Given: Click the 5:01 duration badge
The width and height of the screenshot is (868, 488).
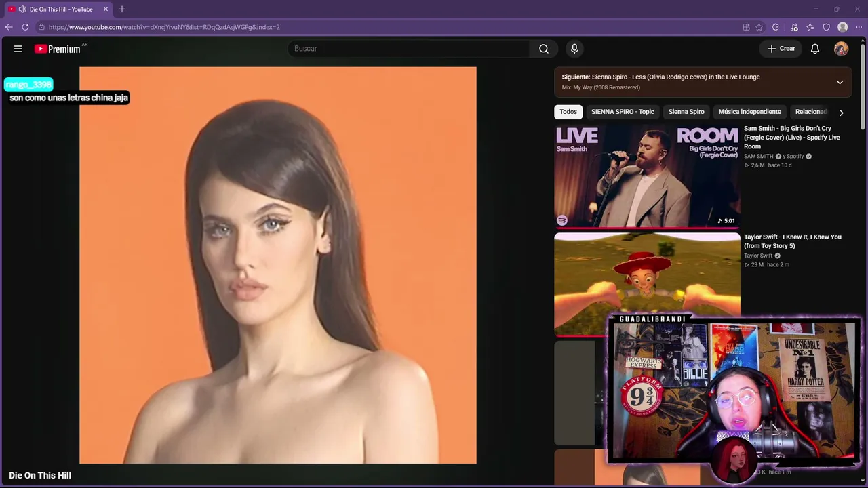Looking at the screenshot, I should [x=726, y=221].
